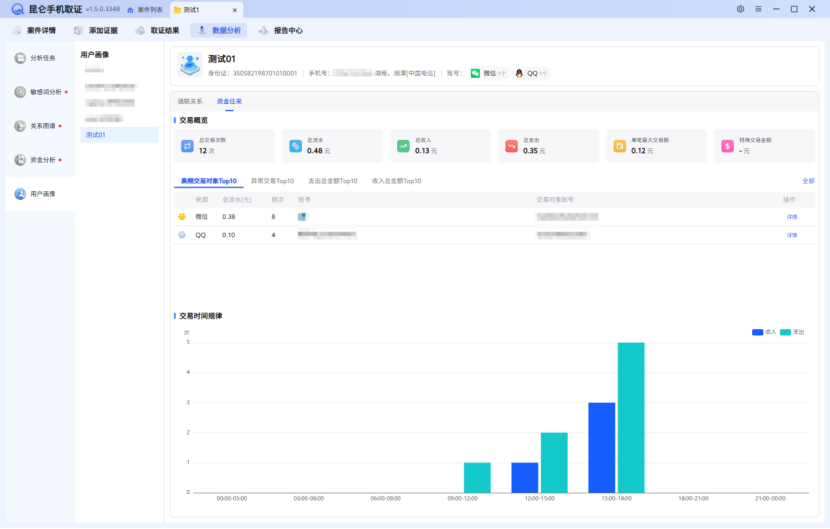Click the 资金分析 sidebar icon
This screenshot has height=529, width=830.
[20, 160]
